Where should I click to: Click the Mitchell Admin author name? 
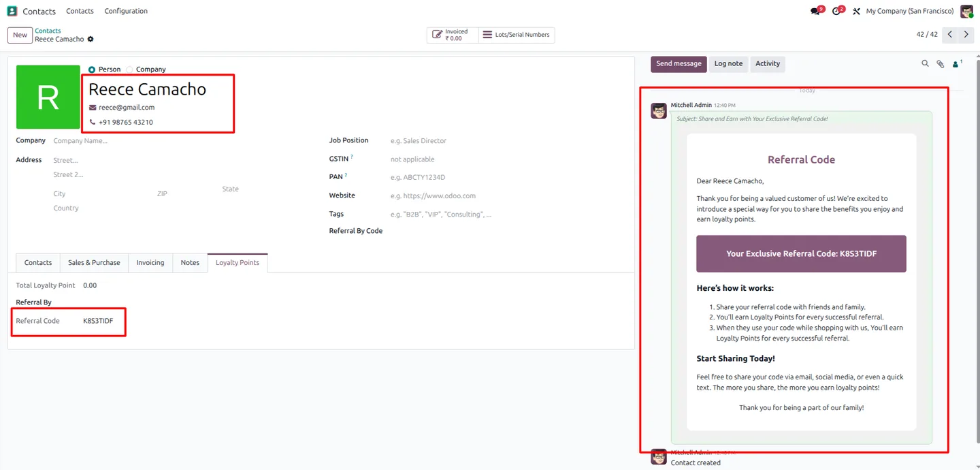(x=691, y=106)
